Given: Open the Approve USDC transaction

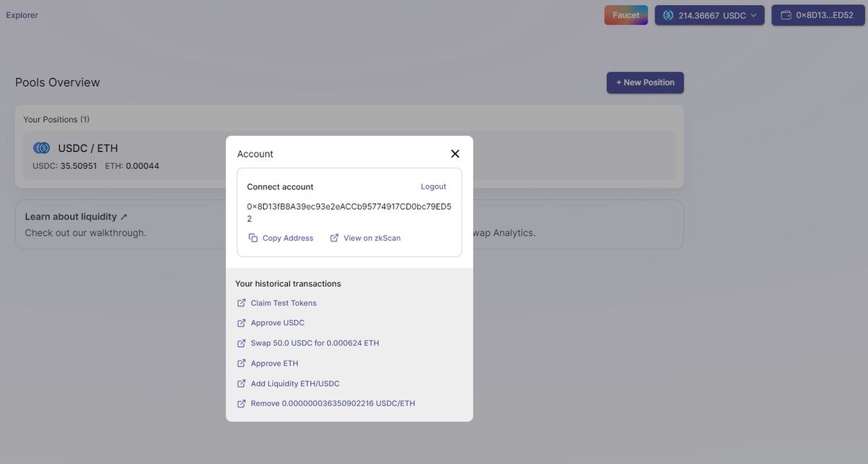Looking at the screenshot, I should [278, 323].
